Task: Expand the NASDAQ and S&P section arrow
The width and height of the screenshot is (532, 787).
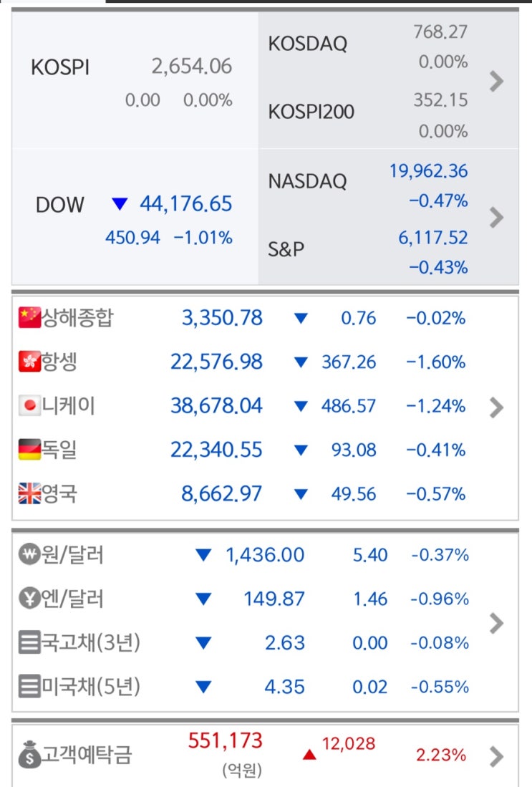Action: coord(496,217)
